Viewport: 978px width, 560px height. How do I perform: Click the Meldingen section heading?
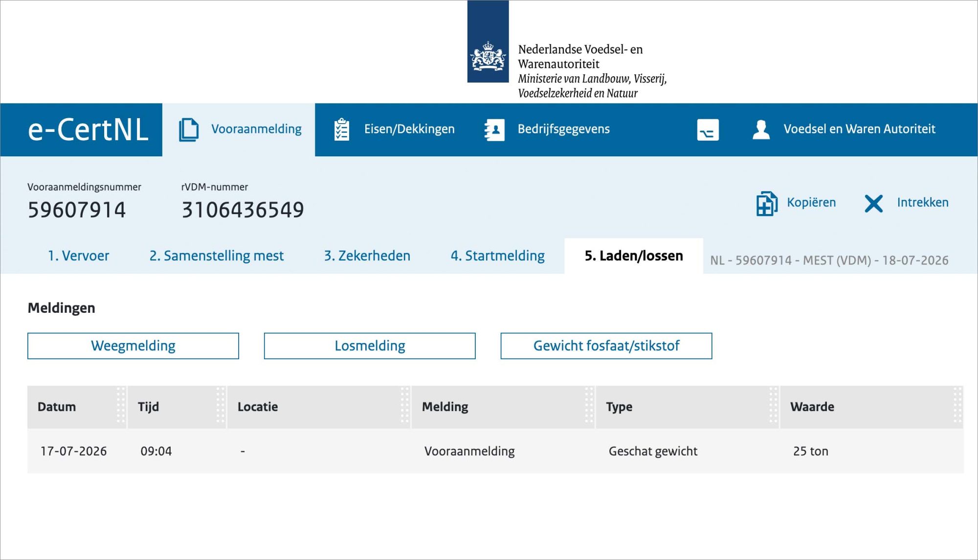61,308
